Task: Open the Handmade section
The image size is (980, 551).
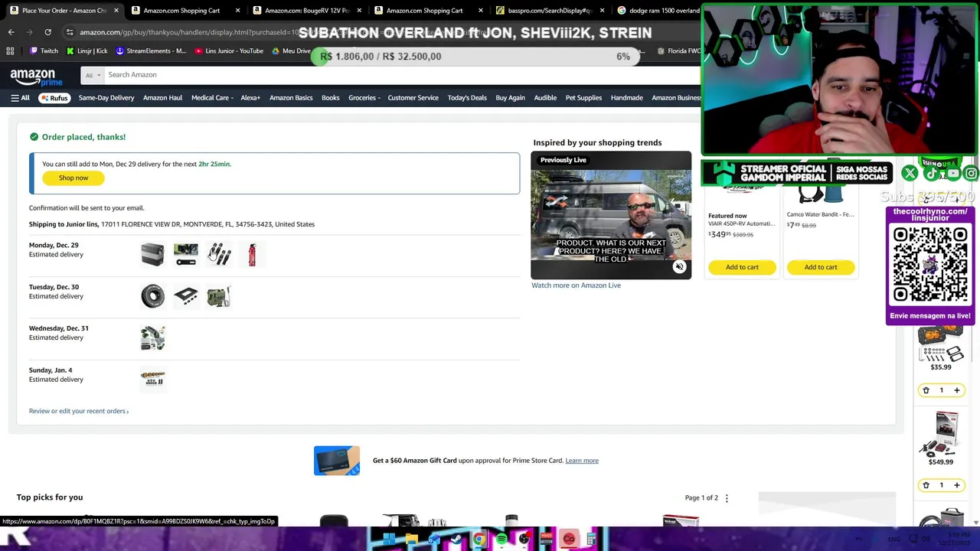Action: (626, 98)
